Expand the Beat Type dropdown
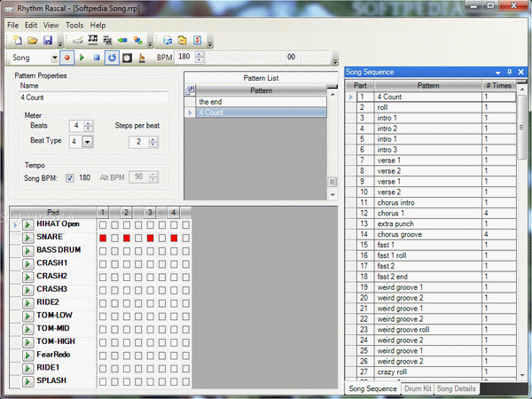This screenshot has height=399, width=532. (x=87, y=141)
